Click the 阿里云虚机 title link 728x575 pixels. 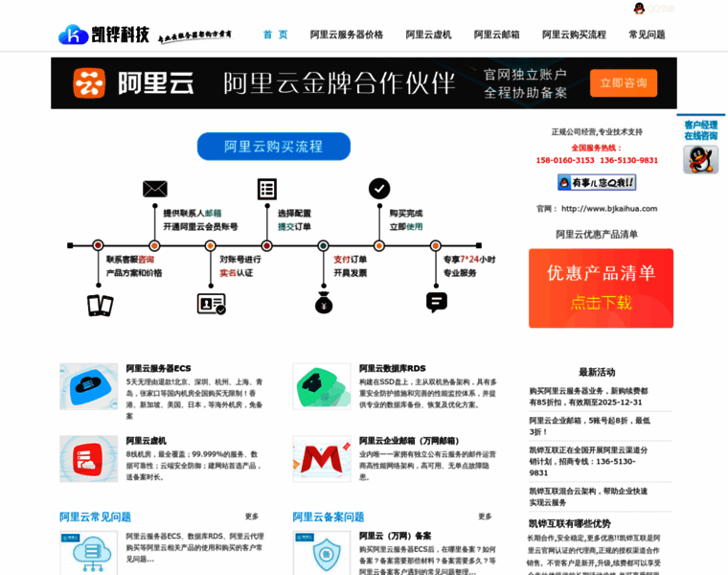[147, 440]
